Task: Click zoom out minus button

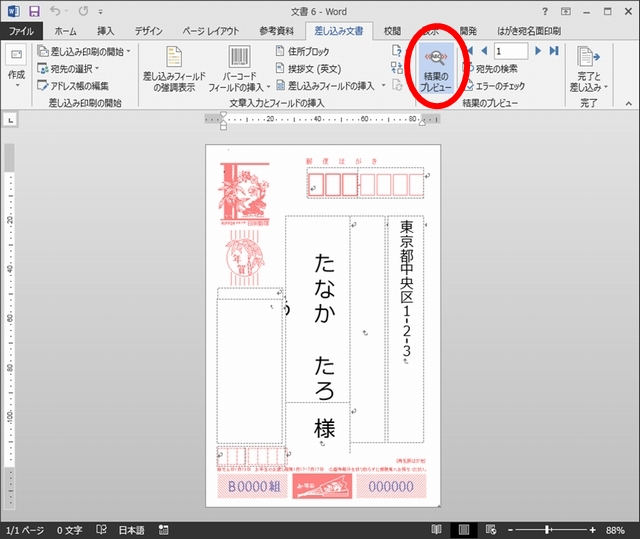Action: 510,530
